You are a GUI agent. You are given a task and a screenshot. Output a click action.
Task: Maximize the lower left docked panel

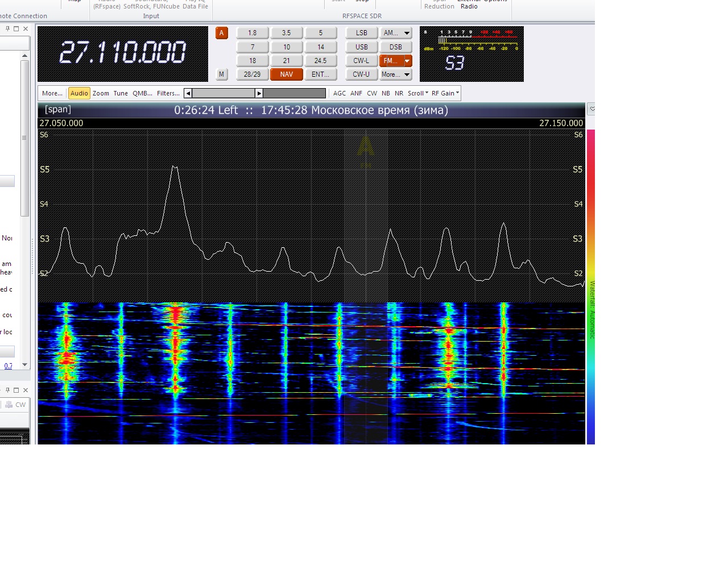coord(16,390)
